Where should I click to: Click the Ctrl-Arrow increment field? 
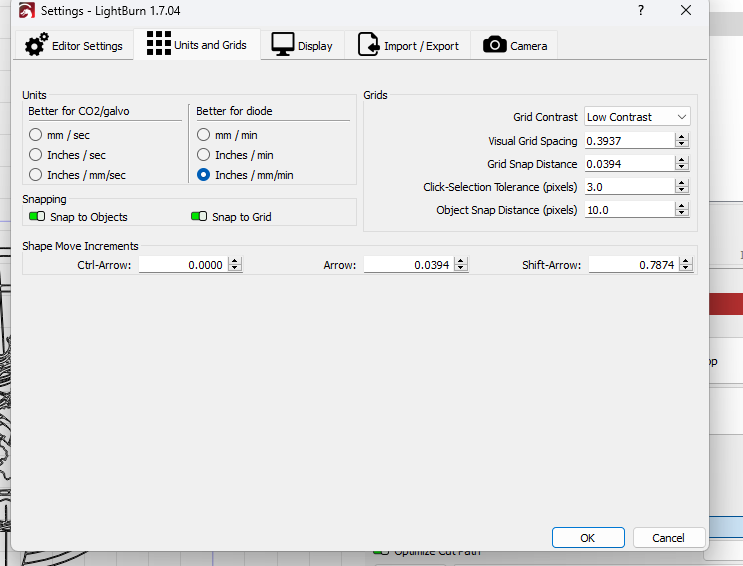(x=183, y=265)
